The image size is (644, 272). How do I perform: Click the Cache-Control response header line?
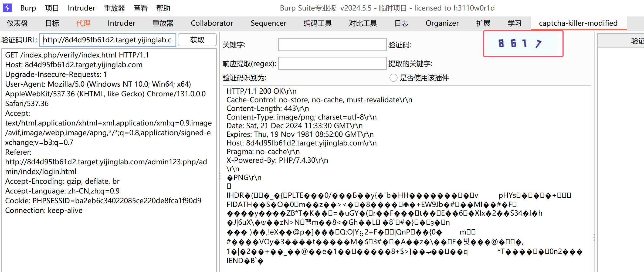click(x=319, y=100)
